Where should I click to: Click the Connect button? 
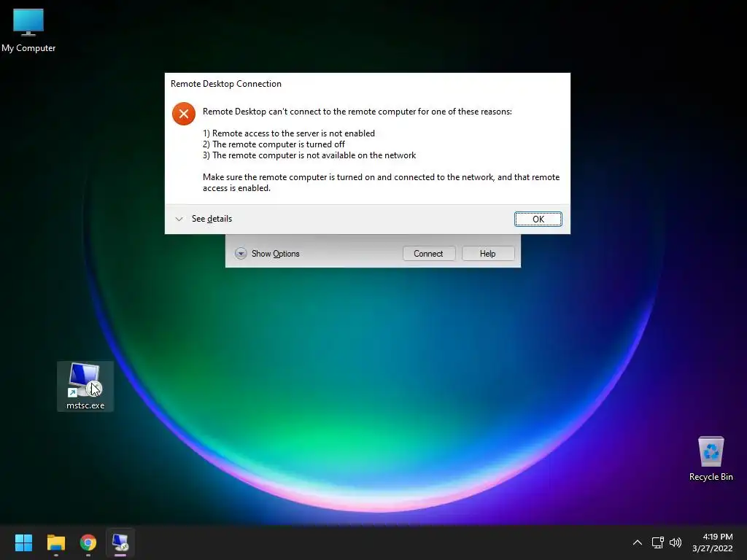[428, 253]
